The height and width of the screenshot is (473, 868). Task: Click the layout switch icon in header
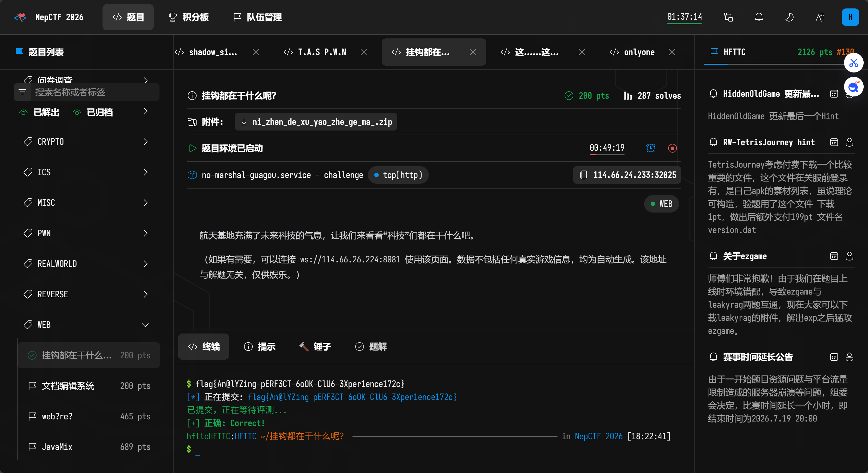pyautogui.click(x=728, y=17)
